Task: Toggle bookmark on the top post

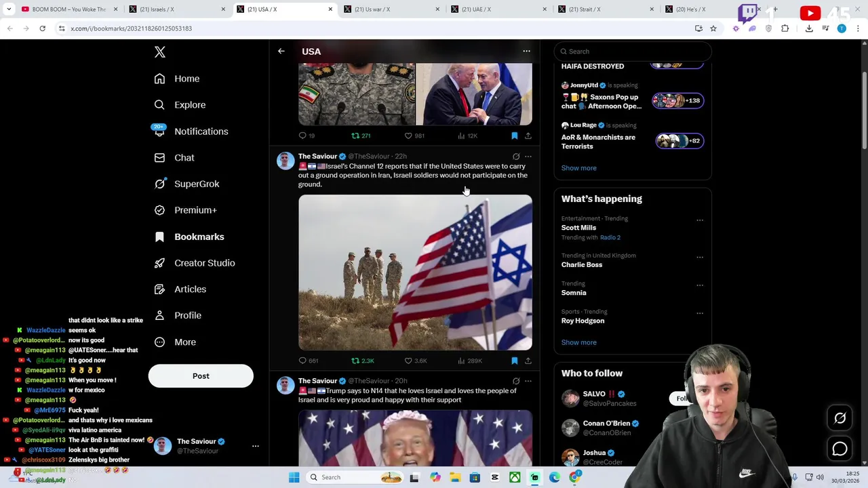Action: 514,136
